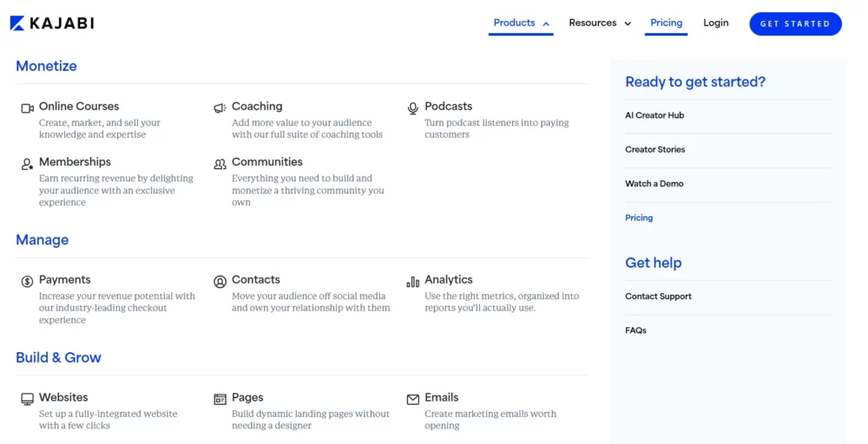The image size is (868, 444).
Task: Click the Get Started button
Action: coord(795,23)
